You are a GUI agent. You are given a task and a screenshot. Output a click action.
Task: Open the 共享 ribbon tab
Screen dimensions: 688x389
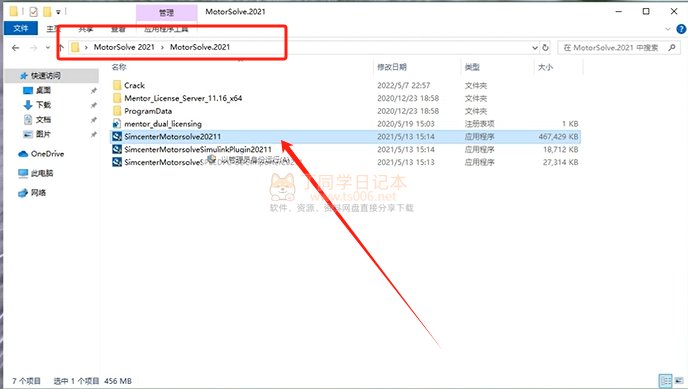click(x=86, y=29)
